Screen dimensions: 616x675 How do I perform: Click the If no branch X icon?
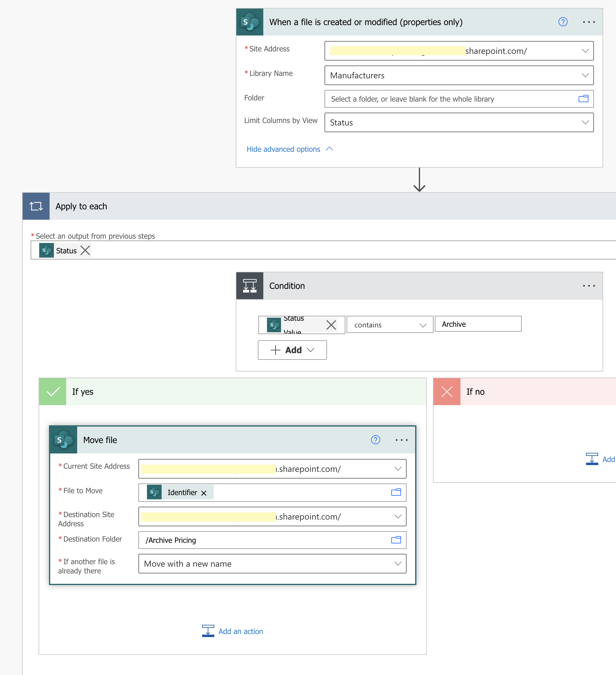pos(447,392)
